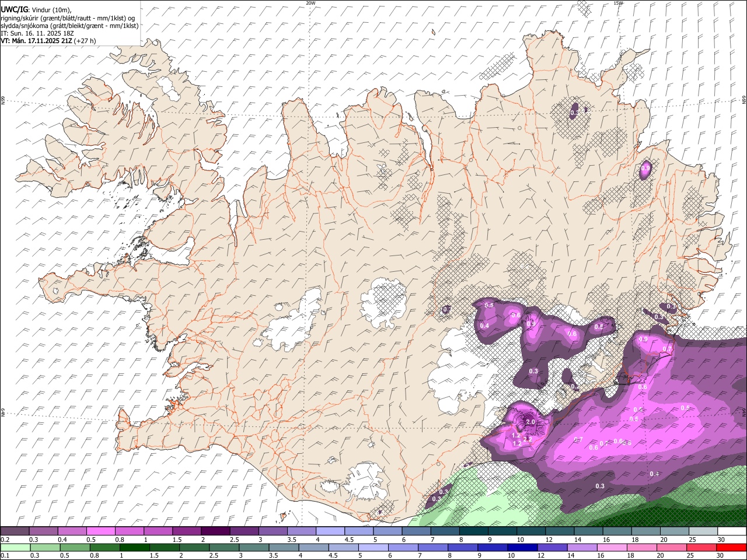747x560 pixels.
Task: Click the 'VT: Mán. 17.11.2025 21Z (+27 h)' line
Action: click(48, 41)
